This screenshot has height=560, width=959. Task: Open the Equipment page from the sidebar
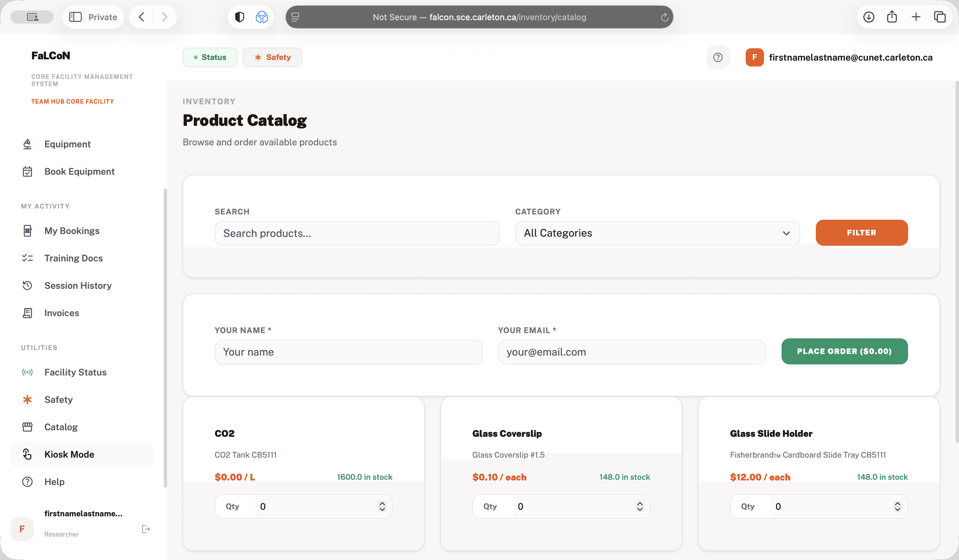pyautogui.click(x=67, y=144)
